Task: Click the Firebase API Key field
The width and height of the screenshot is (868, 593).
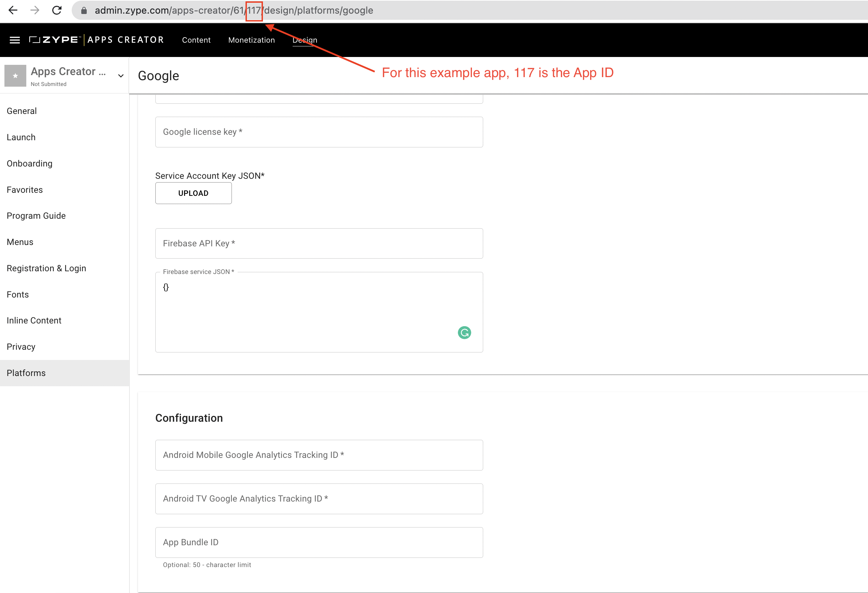Action: 319,243
